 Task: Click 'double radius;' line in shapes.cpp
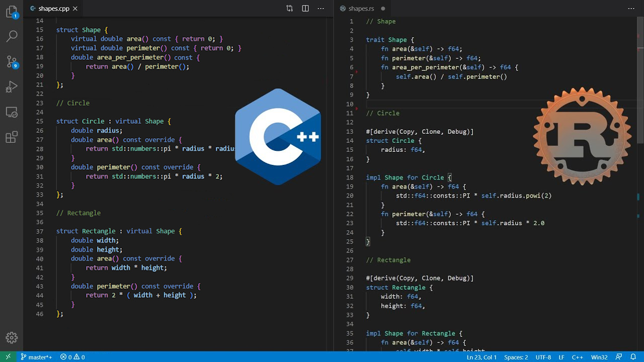pyautogui.click(x=97, y=130)
